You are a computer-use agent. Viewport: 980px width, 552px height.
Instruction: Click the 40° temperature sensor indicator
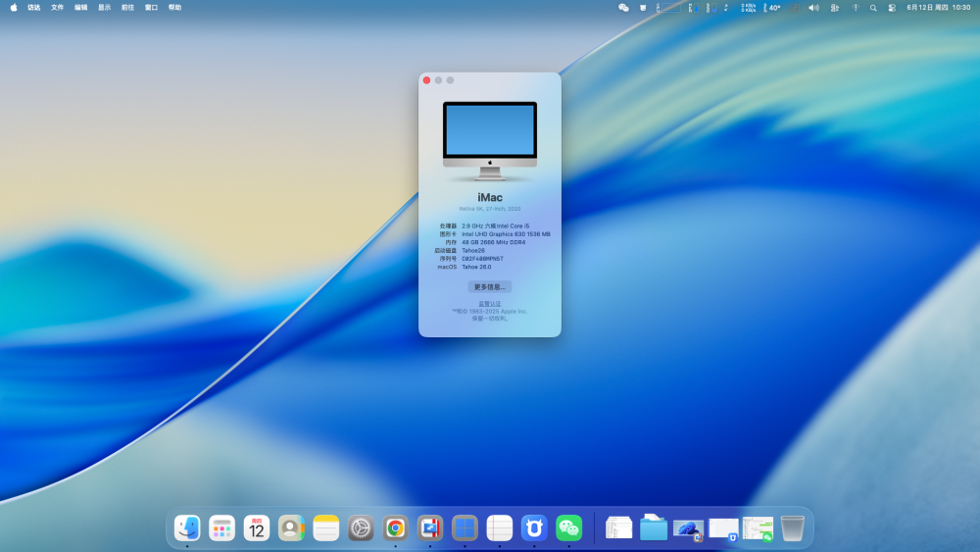[772, 8]
